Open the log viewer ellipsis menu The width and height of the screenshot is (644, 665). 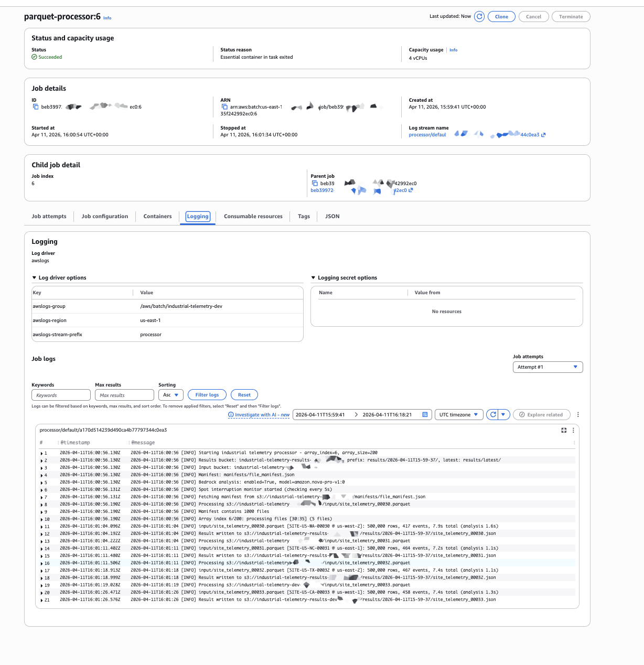tap(573, 430)
